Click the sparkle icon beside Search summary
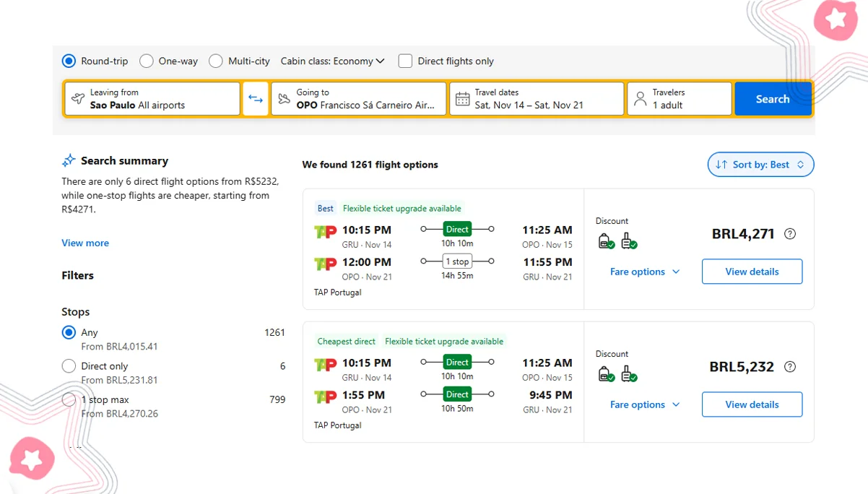The image size is (868, 494). 69,160
